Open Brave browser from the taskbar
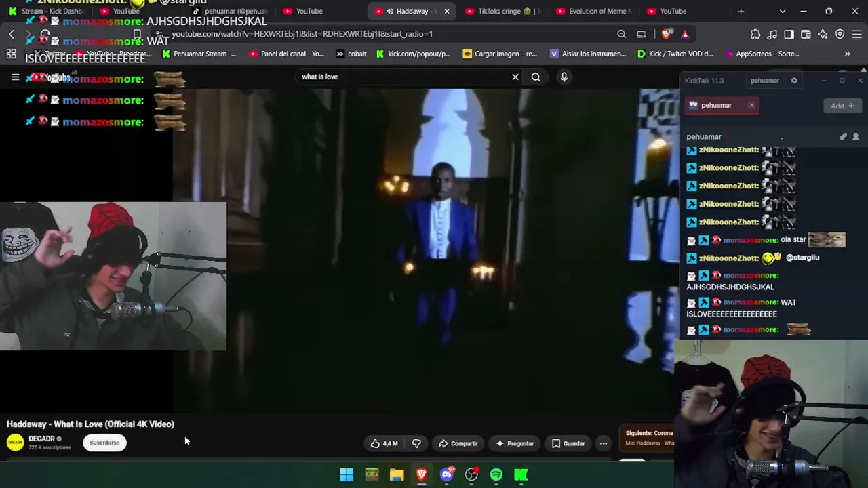The width and height of the screenshot is (868, 488). [x=421, y=474]
